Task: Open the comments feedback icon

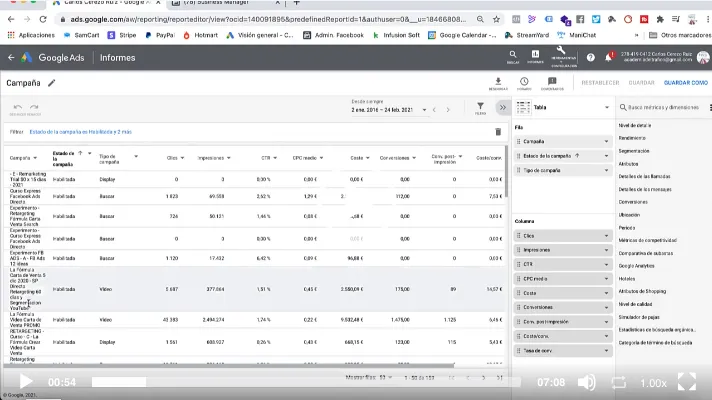Action: coord(552,84)
